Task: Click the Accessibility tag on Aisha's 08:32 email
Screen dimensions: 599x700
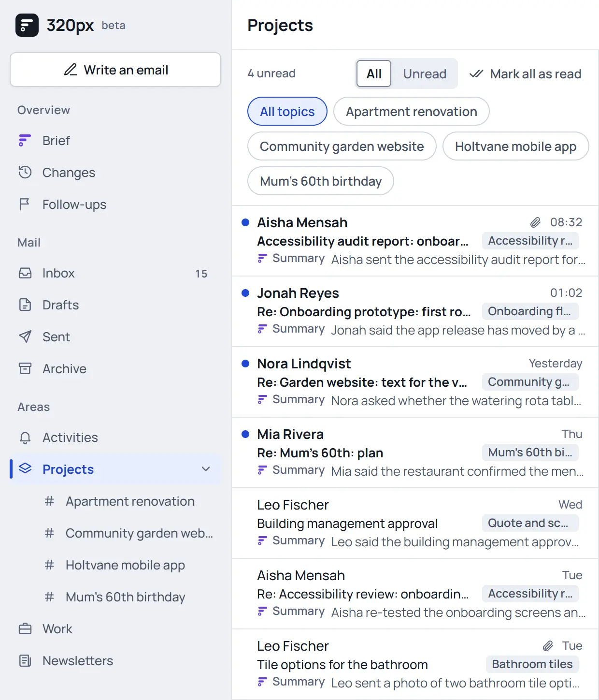Action: click(530, 241)
